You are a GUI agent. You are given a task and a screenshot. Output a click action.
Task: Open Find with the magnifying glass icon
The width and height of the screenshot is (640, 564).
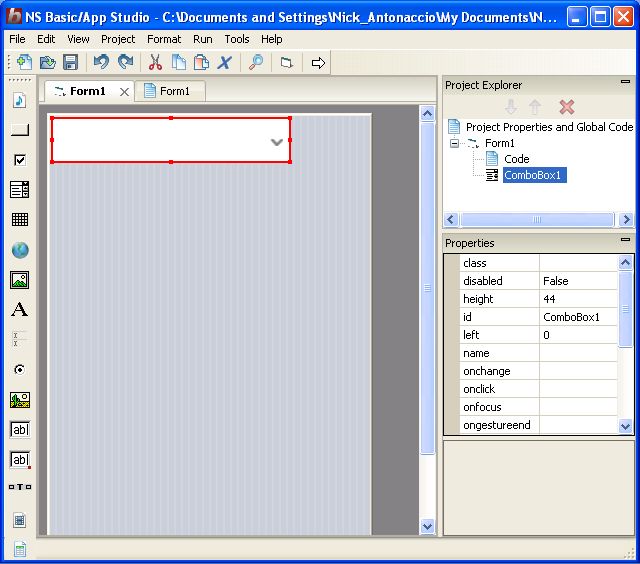[x=256, y=62]
